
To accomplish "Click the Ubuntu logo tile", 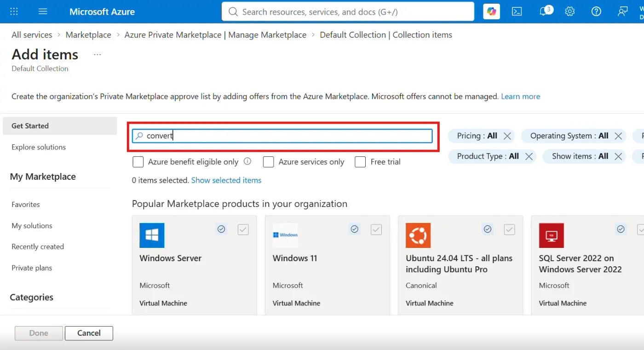I will pos(418,235).
